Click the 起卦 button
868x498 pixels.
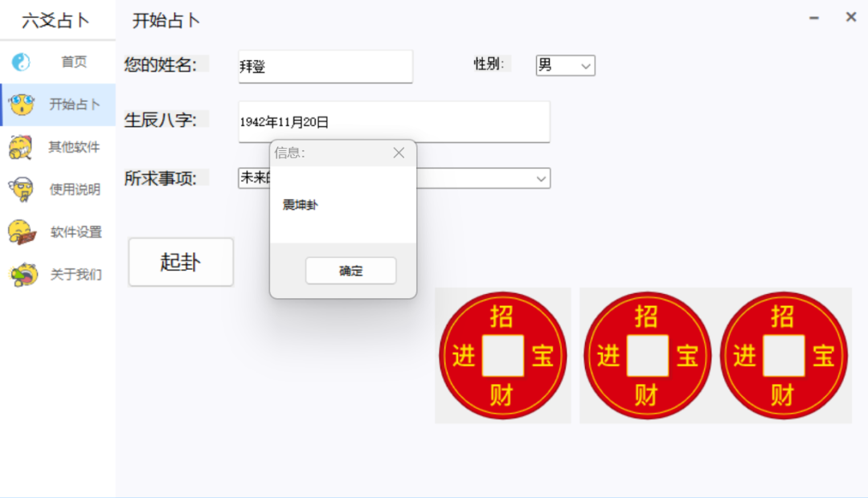pos(181,262)
